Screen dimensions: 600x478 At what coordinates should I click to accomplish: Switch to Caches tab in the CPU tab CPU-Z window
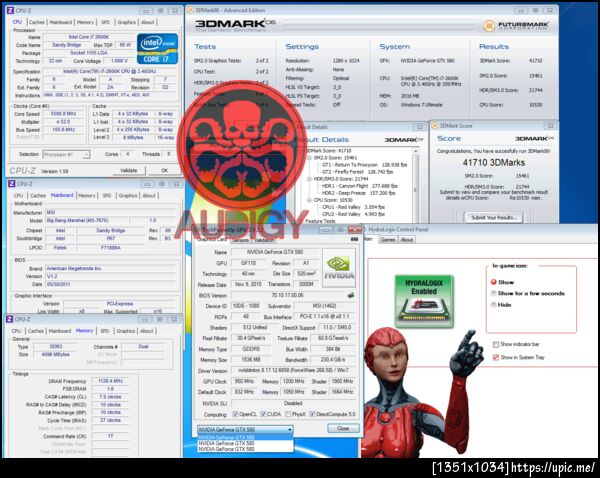[x=37, y=22]
